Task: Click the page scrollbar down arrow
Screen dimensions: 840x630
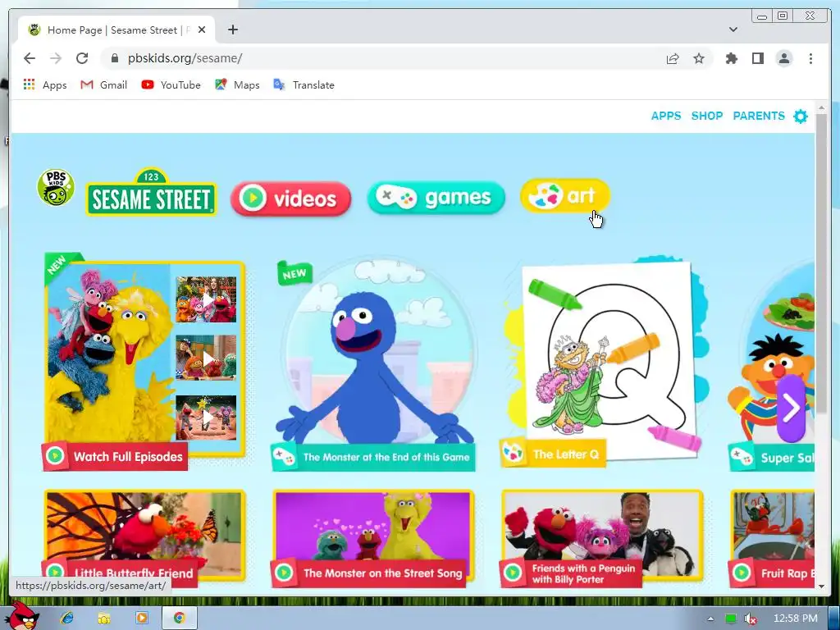Action: (x=821, y=586)
